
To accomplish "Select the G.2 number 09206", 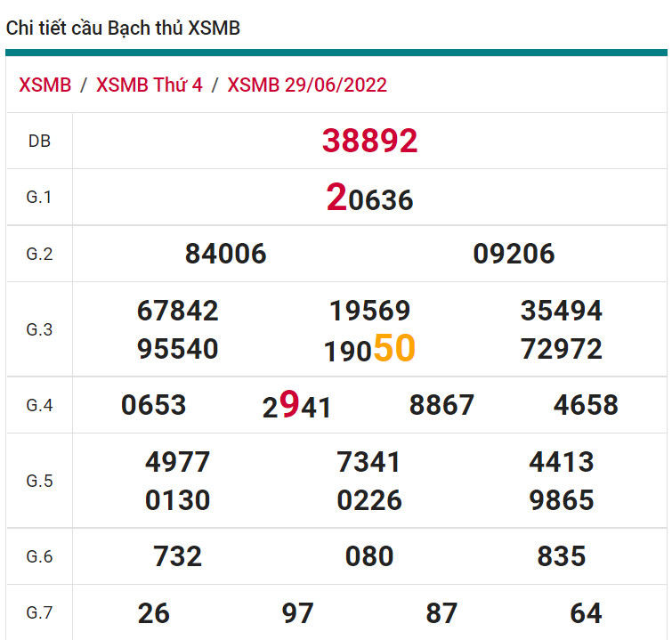I will 514,254.
